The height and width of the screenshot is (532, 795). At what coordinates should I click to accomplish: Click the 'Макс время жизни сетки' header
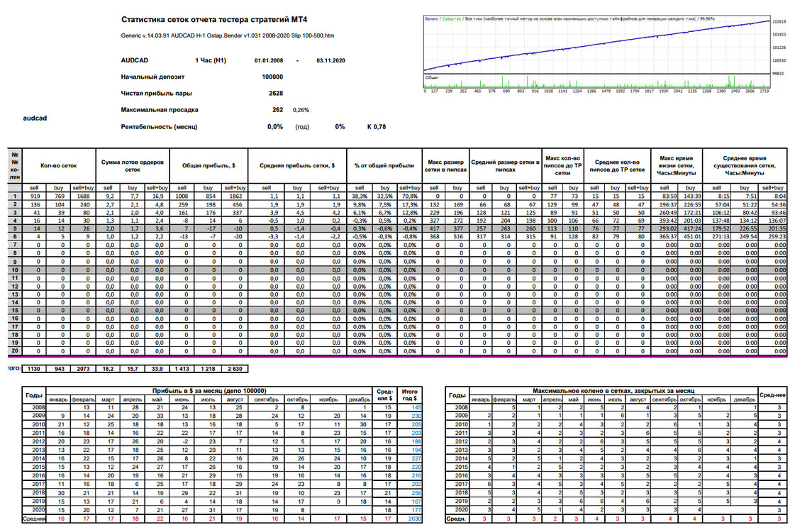676,165
